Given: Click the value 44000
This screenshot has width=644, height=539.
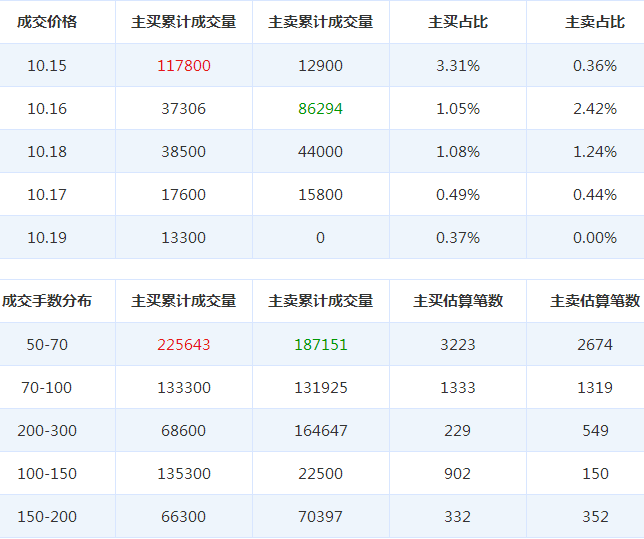Looking at the screenshot, I should click(320, 152).
